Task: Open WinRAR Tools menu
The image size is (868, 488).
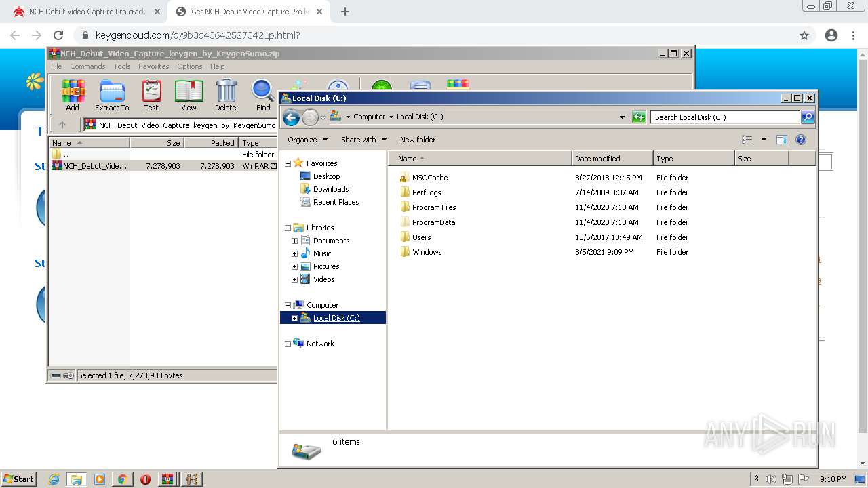Action: (x=122, y=66)
